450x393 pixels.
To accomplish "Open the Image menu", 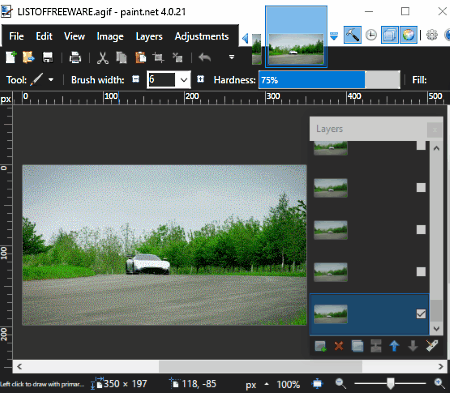I will click(x=110, y=36).
